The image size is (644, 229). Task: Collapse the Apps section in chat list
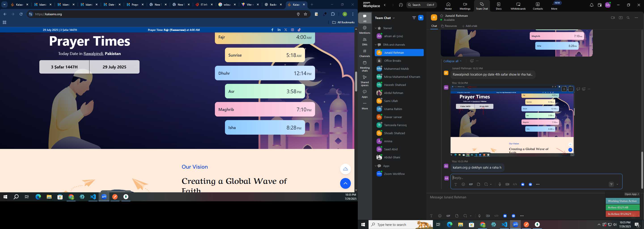point(375,166)
